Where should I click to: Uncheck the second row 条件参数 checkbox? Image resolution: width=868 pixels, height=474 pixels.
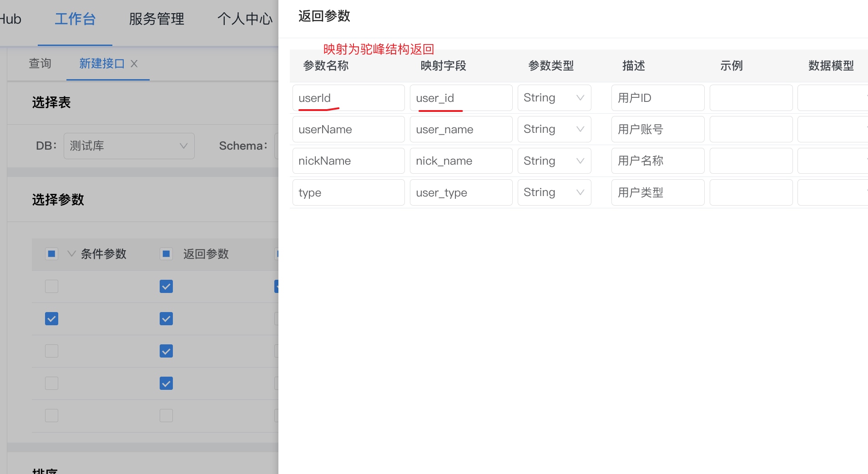(x=52, y=319)
